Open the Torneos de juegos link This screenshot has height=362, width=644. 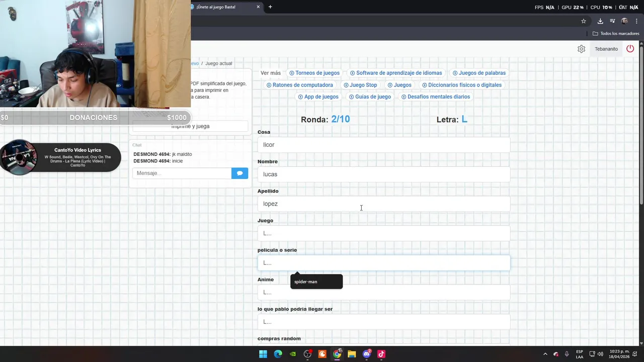point(314,73)
